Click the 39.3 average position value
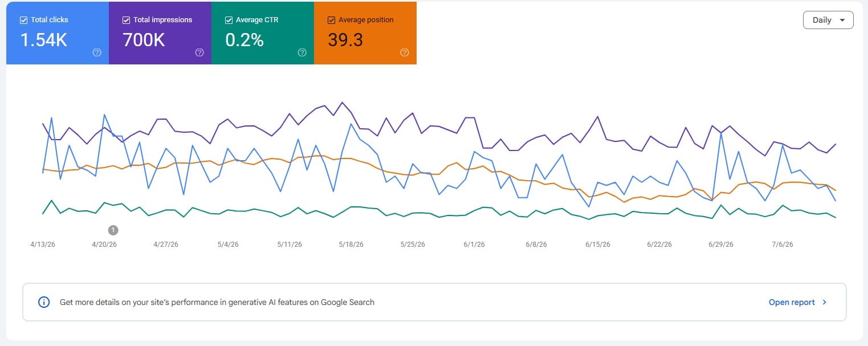Viewport: 868px width, 346px height. [345, 40]
